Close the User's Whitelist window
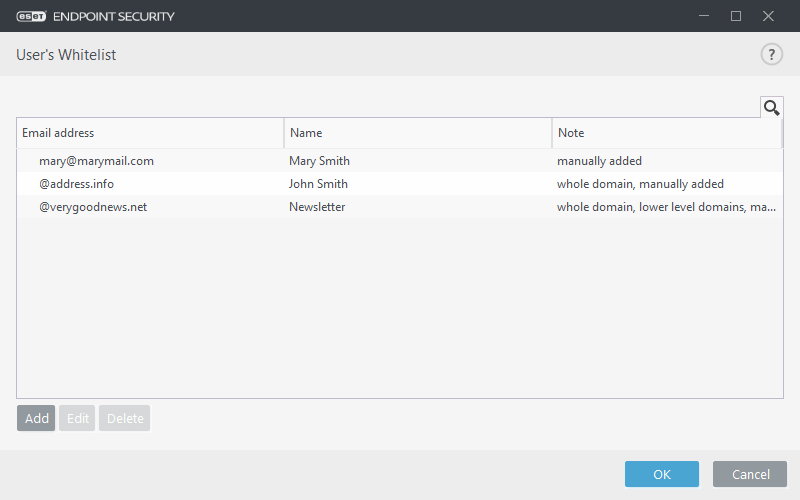 [x=768, y=16]
